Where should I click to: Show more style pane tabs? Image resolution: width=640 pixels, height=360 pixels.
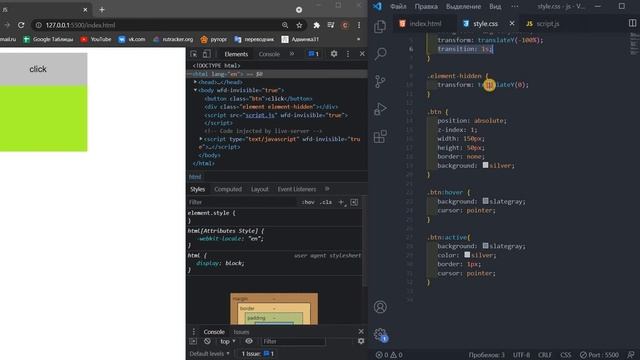(x=327, y=189)
